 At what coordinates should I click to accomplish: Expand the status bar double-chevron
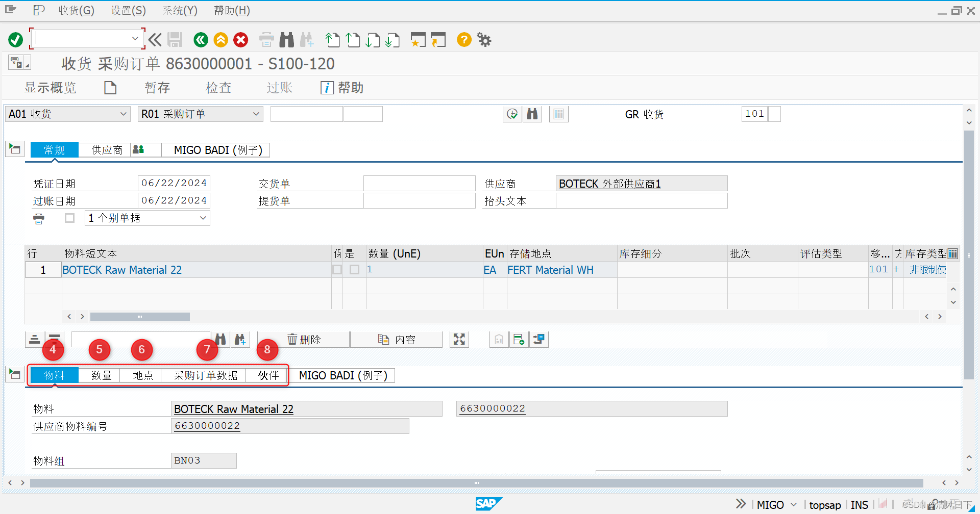click(x=741, y=504)
